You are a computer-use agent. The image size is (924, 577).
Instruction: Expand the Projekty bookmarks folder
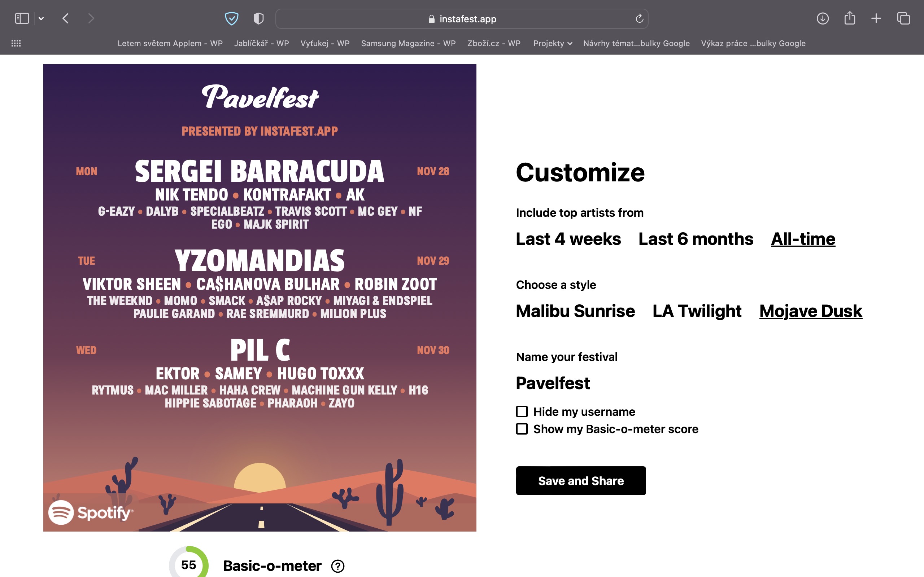[552, 44]
